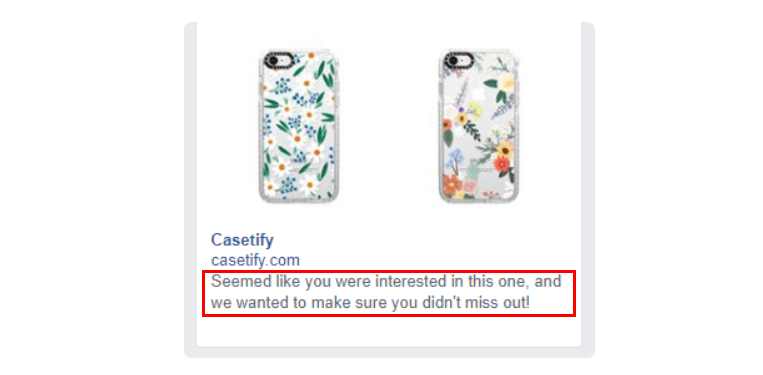Open the bouquet floral phone case image
763x375 pixels.
pos(479,126)
